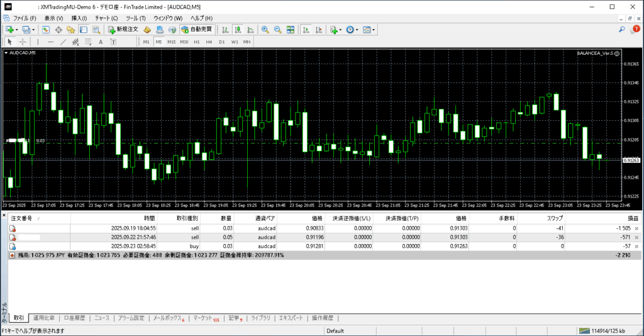Click the zoom out magnifier icon
This screenshot has width=644, height=336.
tap(277, 30)
